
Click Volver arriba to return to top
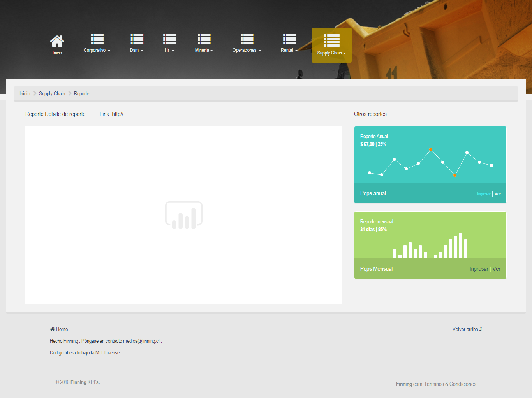click(467, 329)
